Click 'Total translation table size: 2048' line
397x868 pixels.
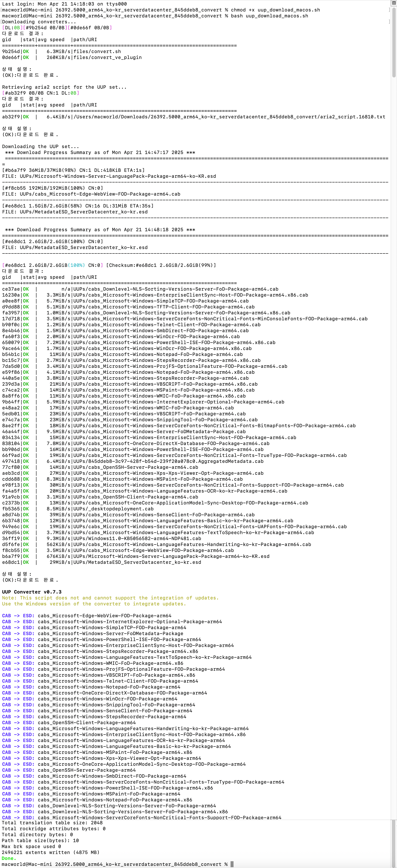(x=52, y=823)
